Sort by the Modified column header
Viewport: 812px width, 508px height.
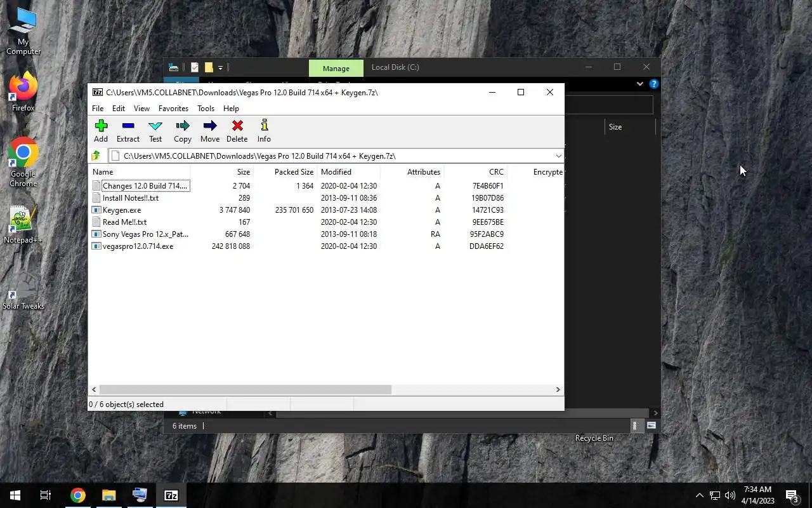pyautogui.click(x=348, y=172)
